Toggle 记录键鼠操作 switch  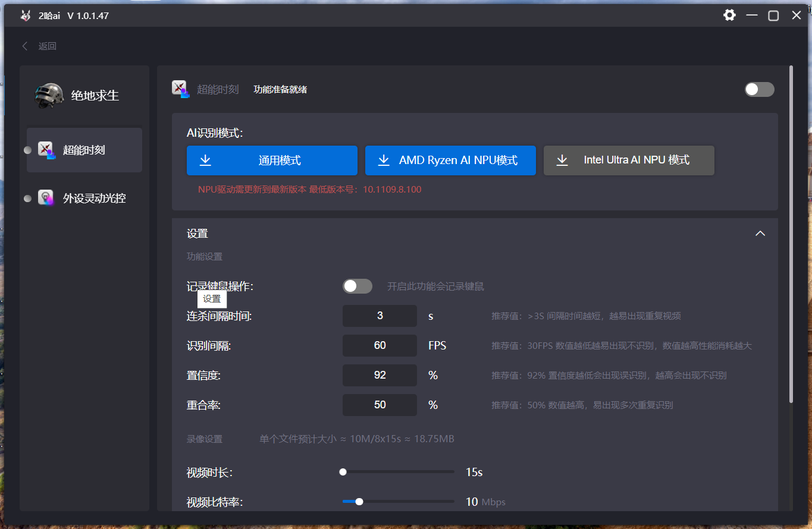(x=358, y=286)
